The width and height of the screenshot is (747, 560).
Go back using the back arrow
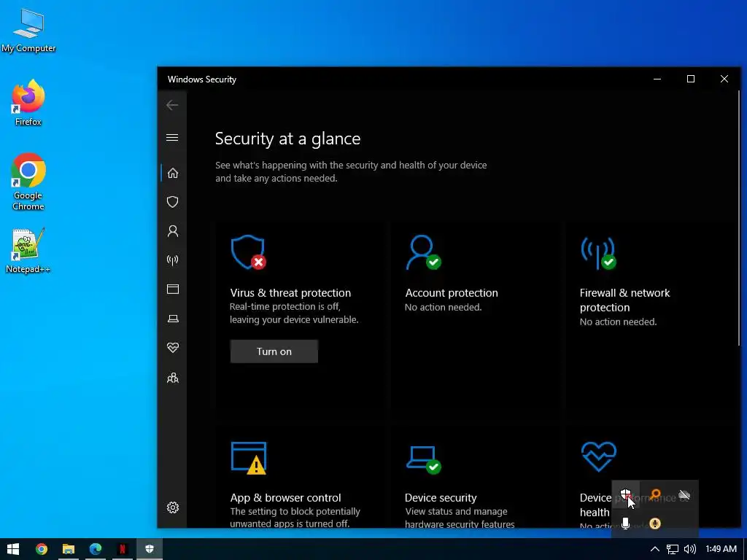tap(172, 105)
